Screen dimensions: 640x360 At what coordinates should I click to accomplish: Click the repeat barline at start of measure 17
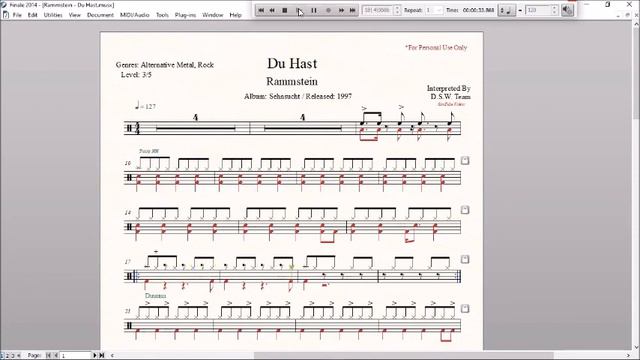tap(136, 276)
